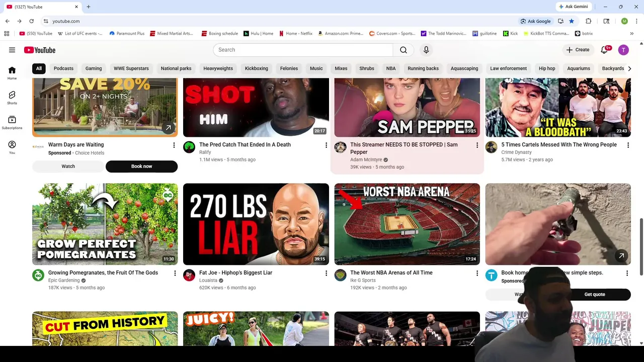Open the Worst NBA Arena thumbnail

tap(407, 224)
